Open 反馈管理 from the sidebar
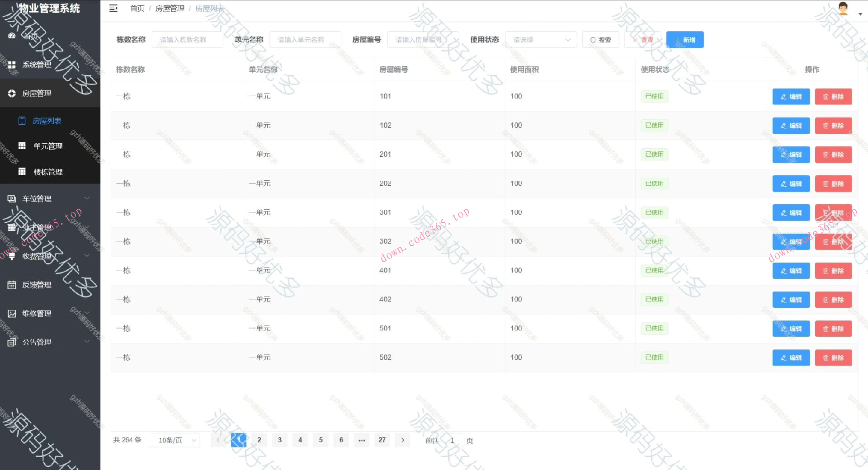Image resolution: width=868 pixels, height=470 pixels. click(37, 285)
